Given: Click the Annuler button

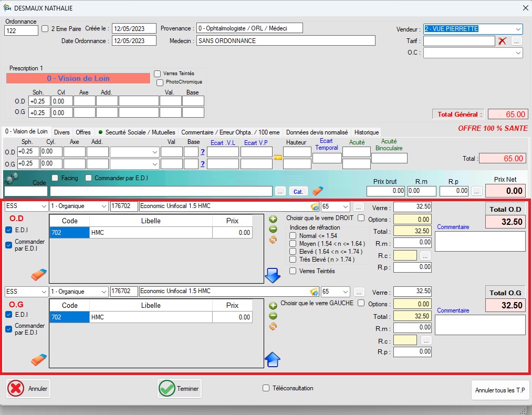Looking at the screenshot, I should point(28,388).
